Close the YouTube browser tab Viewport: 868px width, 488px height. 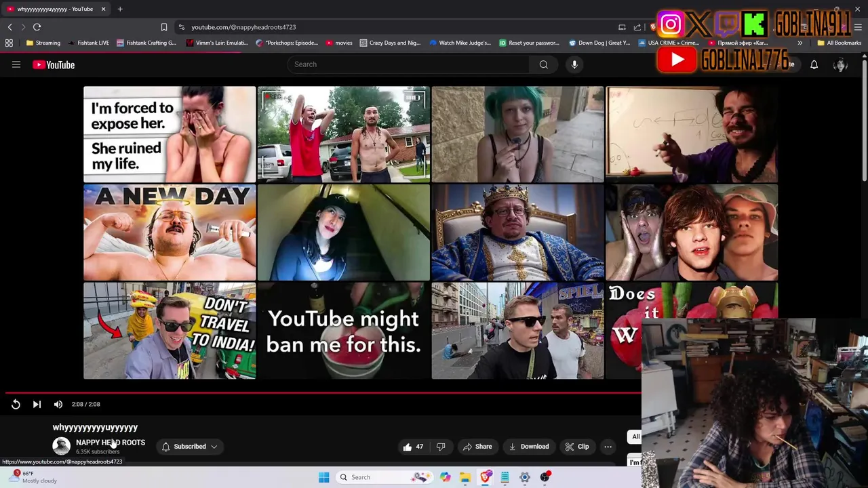[103, 9]
